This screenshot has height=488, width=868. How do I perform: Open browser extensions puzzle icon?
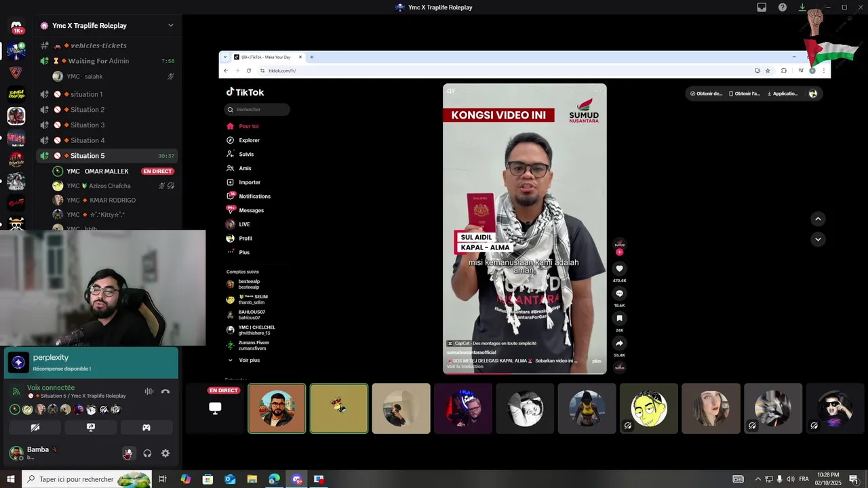pyautogui.click(x=784, y=70)
